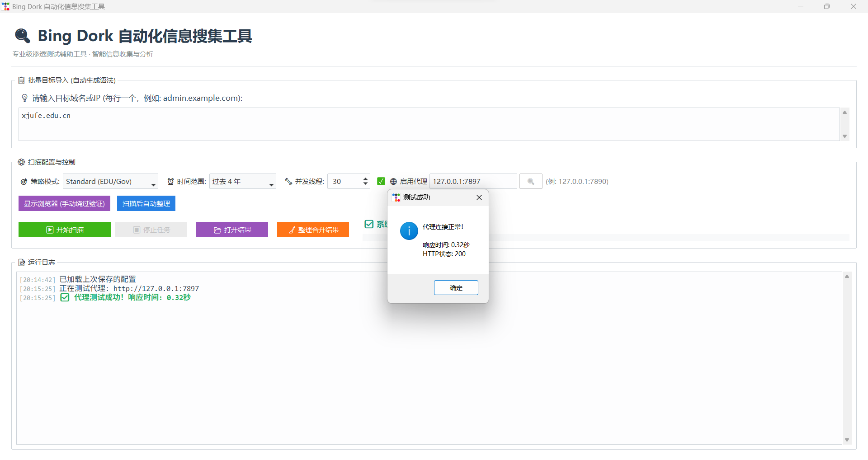This screenshot has height=460, width=868.
Task: Click the 测试成功 dialog title
Action: click(417, 197)
